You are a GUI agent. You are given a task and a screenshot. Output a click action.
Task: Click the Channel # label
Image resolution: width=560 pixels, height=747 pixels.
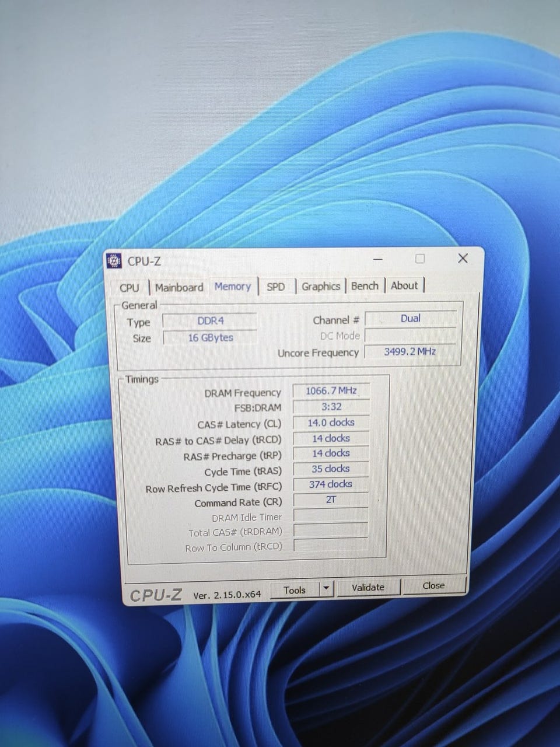point(336,320)
